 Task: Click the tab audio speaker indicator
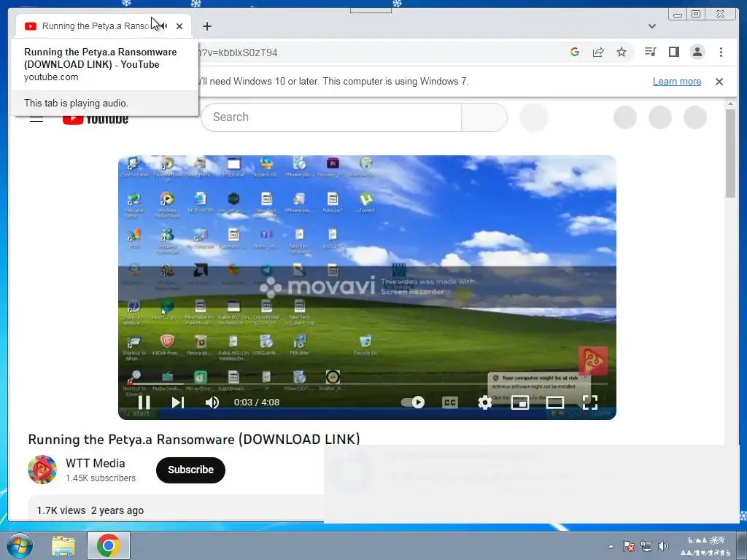[x=163, y=26]
